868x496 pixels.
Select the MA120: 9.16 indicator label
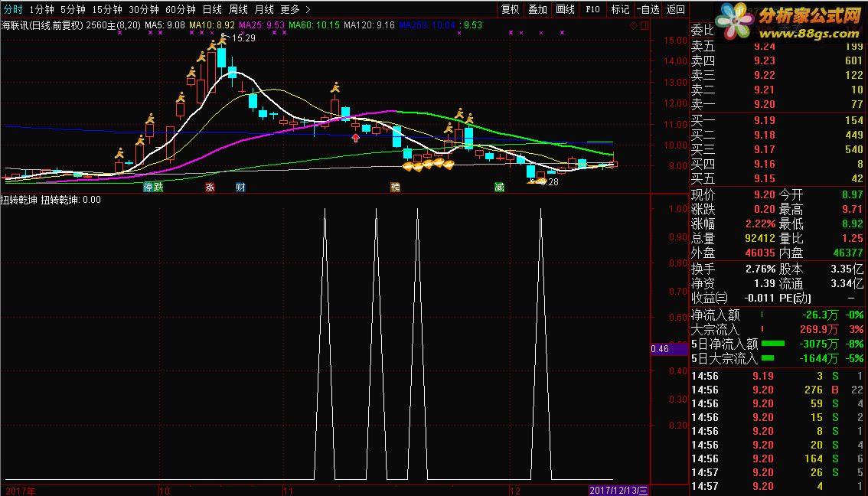369,25
